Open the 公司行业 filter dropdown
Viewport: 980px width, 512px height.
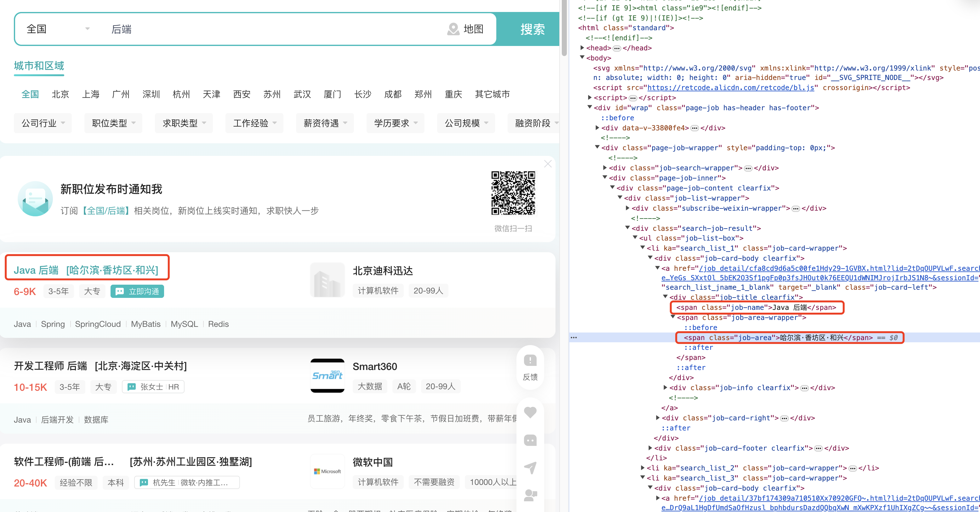tap(43, 123)
